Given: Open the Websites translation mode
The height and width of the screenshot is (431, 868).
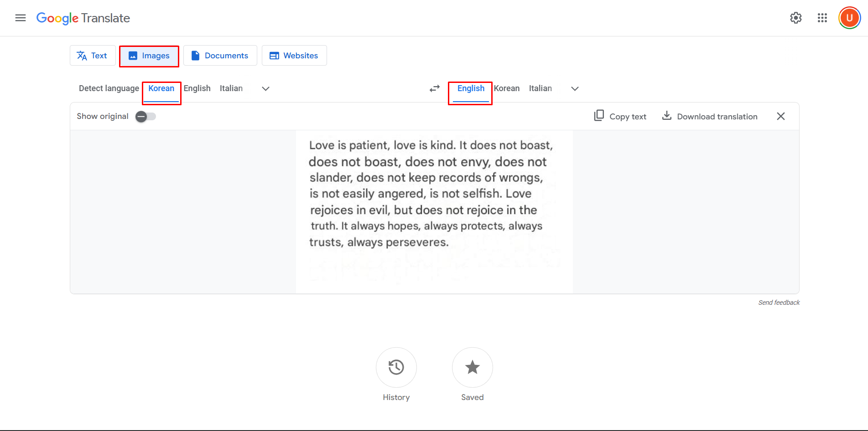Looking at the screenshot, I should click(x=294, y=55).
